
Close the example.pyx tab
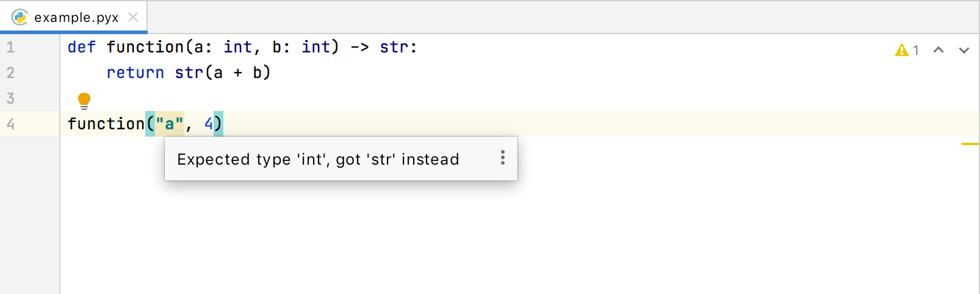click(x=133, y=17)
